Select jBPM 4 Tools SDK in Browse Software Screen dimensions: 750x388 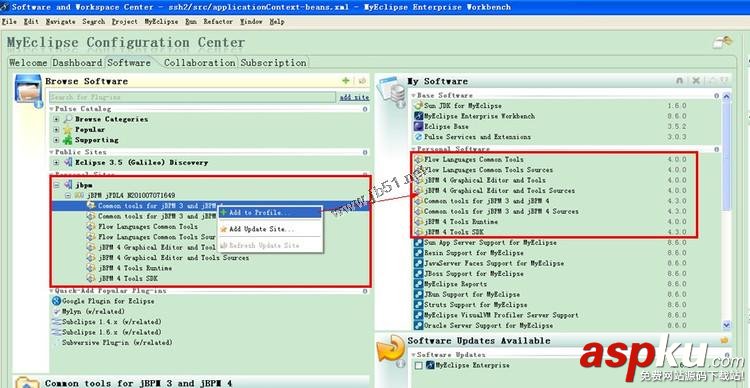point(128,278)
